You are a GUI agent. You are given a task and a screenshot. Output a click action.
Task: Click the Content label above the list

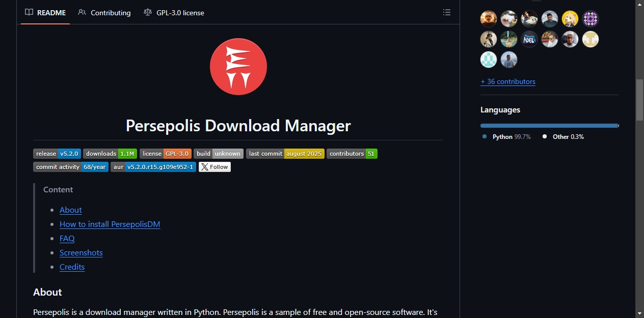click(58, 190)
